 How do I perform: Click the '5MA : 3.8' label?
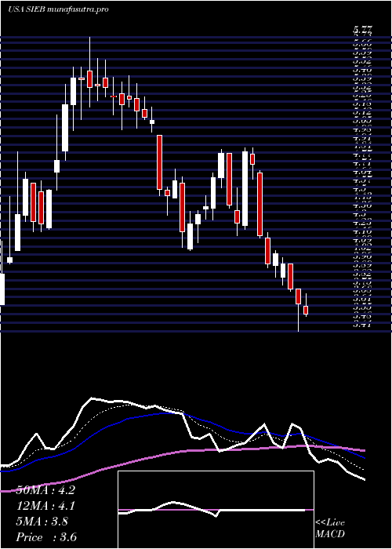pyautogui.click(x=42, y=522)
